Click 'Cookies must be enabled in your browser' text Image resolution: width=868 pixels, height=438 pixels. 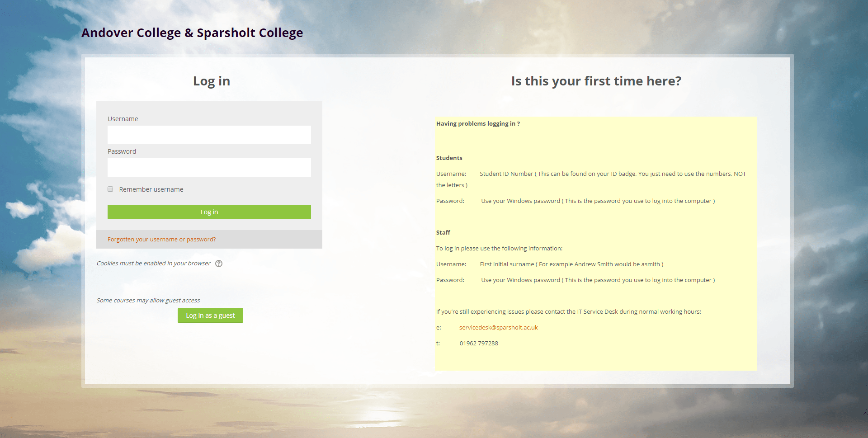pos(153,263)
